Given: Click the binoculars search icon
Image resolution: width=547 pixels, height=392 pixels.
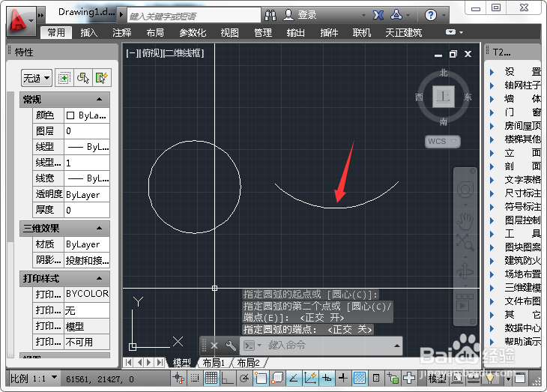Looking at the screenshot, I should click(271, 15).
